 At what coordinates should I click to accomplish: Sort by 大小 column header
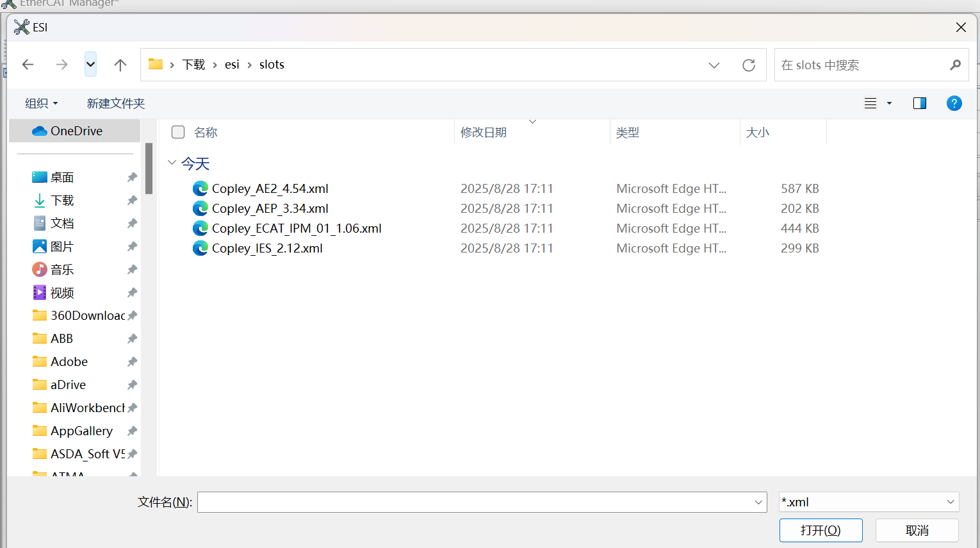click(x=757, y=133)
